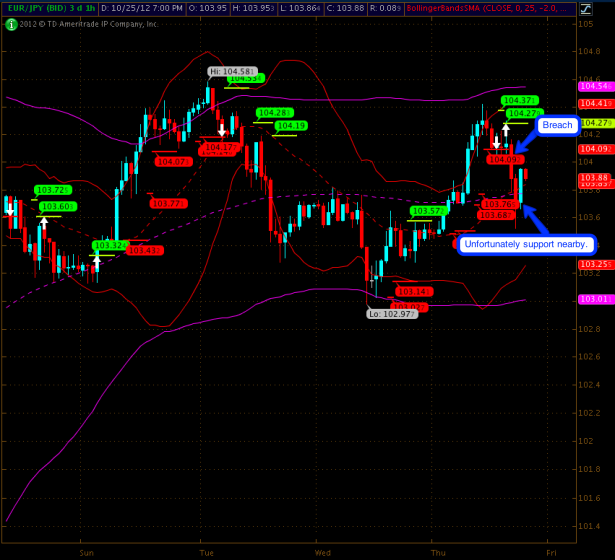Screen dimensions: 615x560
Task: Click the Breach annotation bubble
Action: (555, 126)
